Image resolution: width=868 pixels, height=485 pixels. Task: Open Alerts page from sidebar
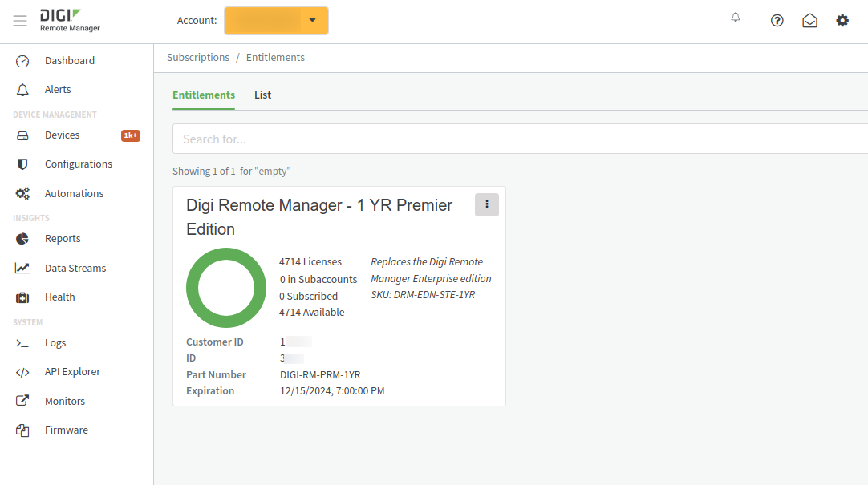[x=58, y=89]
